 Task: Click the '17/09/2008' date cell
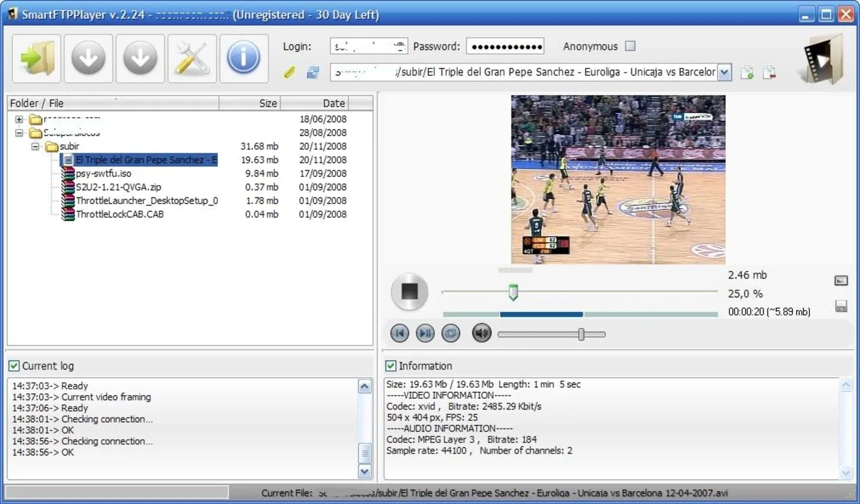coord(323,173)
